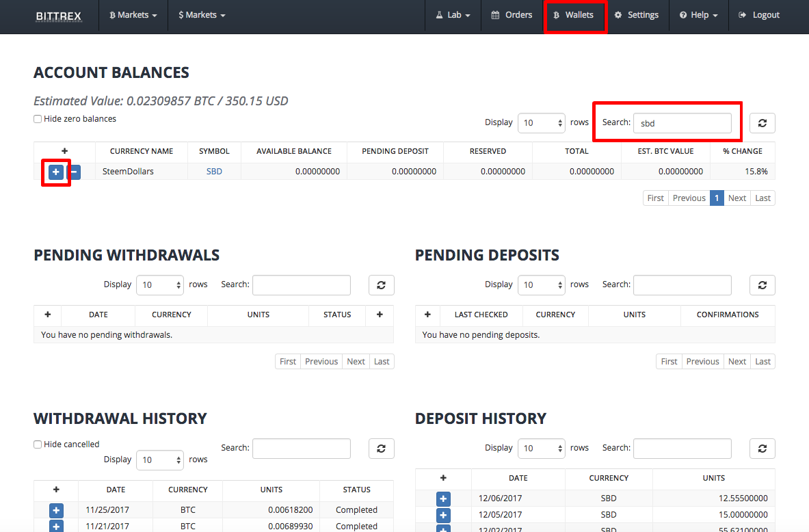Viewport: 809px width, 532px height.
Task: Click the plus header icon in Account Balances
Action: (x=64, y=151)
